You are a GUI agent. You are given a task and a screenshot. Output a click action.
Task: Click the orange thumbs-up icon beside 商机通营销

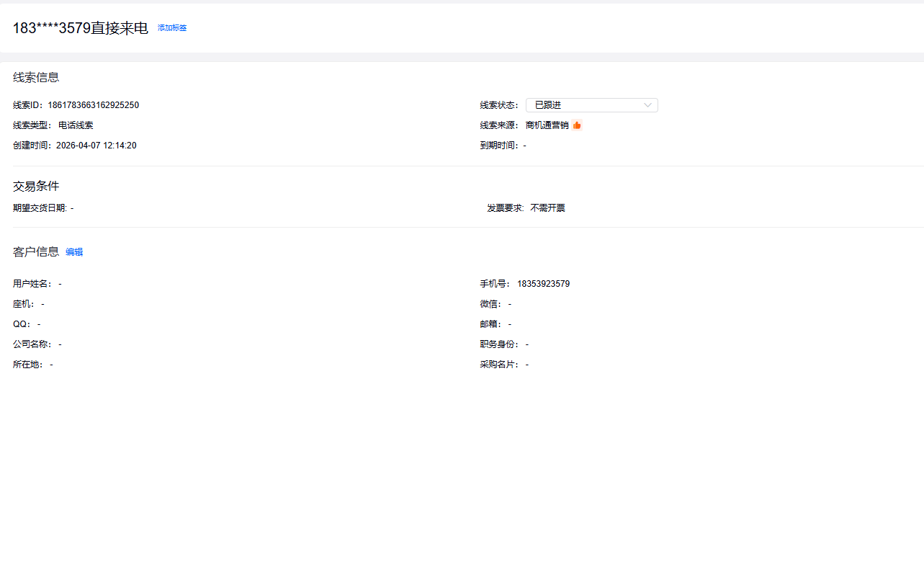(577, 125)
